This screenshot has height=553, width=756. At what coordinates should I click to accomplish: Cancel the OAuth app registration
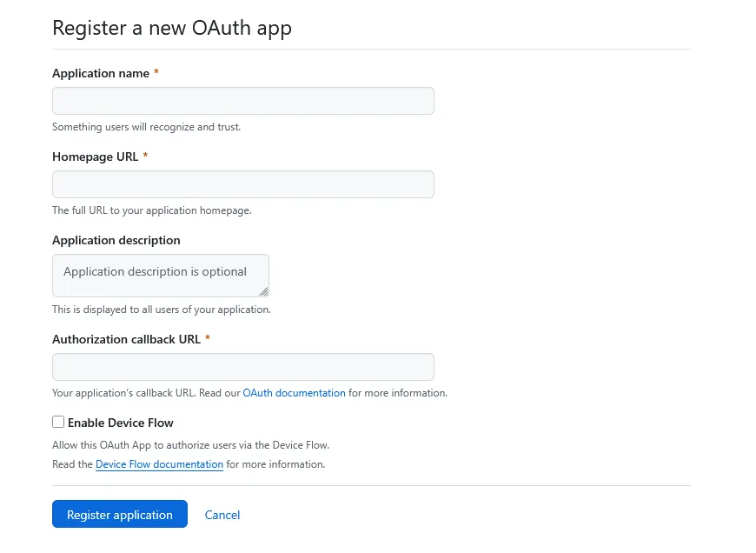[222, 515]
